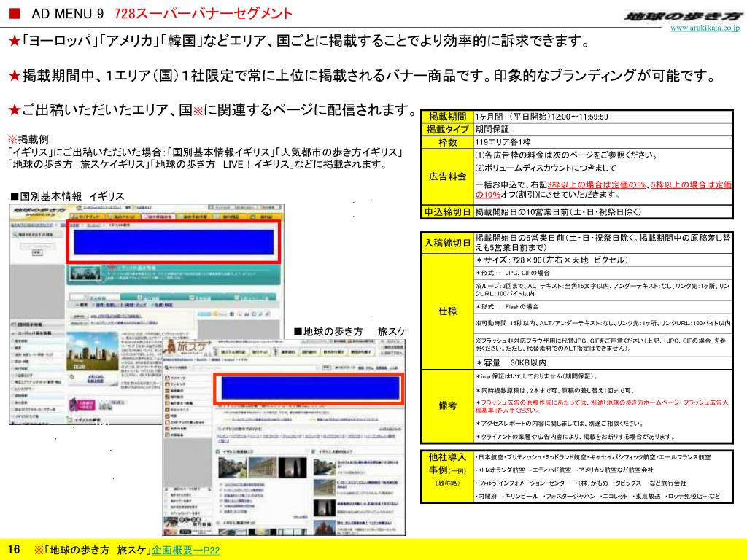The image size is (747, 560).
Task: Select the title 728スーパーバナーセグメント
Action: [204, 13]
